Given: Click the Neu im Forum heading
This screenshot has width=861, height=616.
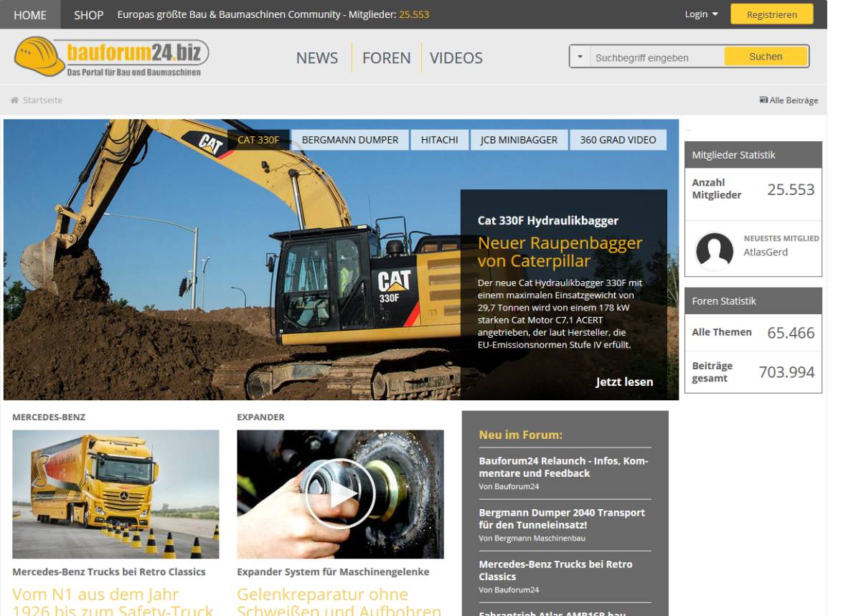Looking at the screenshot, I should (521, 435).
